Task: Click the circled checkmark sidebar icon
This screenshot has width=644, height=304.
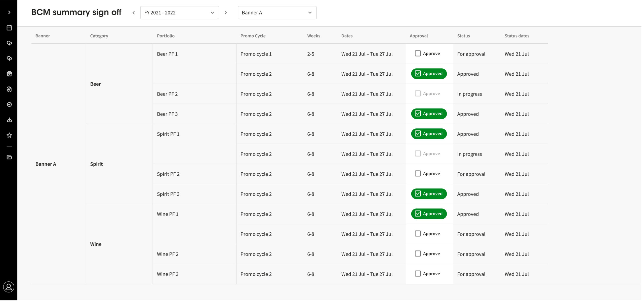Action: point(9,104)
